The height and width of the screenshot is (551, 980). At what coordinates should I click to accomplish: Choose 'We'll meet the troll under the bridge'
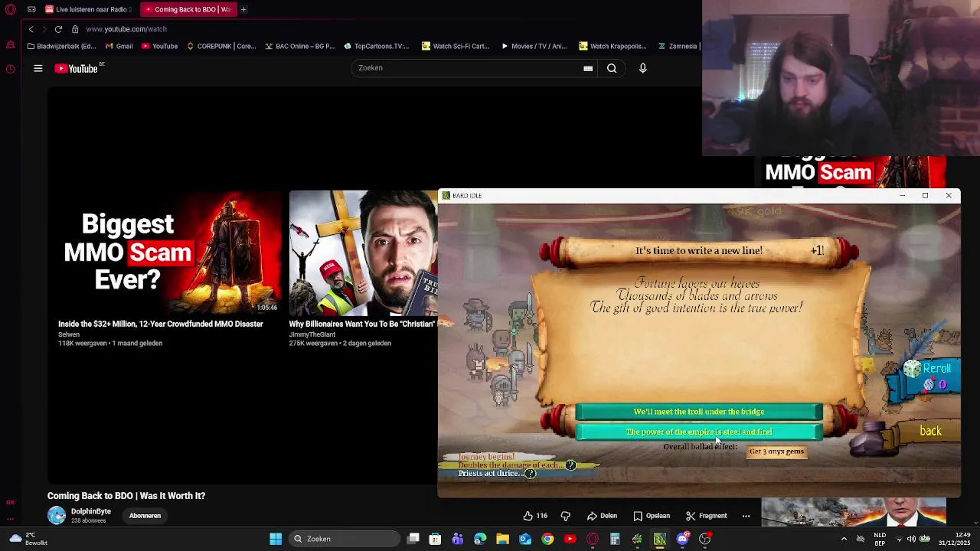pyautogui.click(x=699, y=412)
